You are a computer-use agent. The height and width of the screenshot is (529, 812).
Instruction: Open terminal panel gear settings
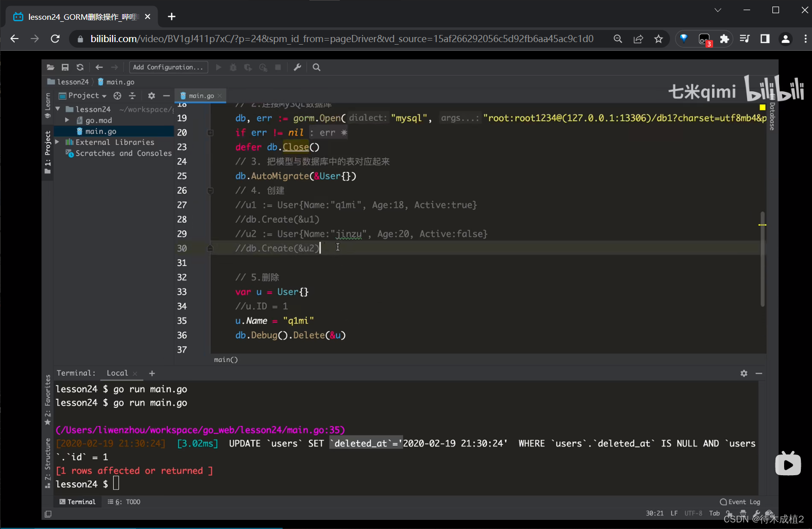(744, 373)
